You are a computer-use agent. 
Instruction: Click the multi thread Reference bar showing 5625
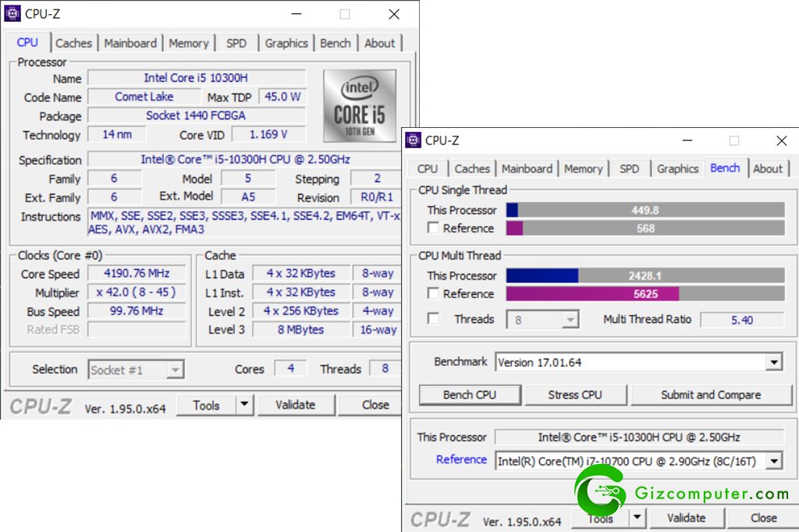pos(645,293)
